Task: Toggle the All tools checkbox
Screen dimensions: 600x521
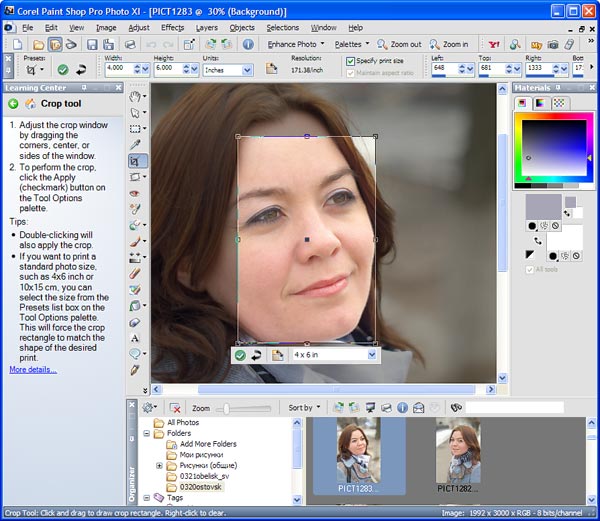Action: coord(531,269)
